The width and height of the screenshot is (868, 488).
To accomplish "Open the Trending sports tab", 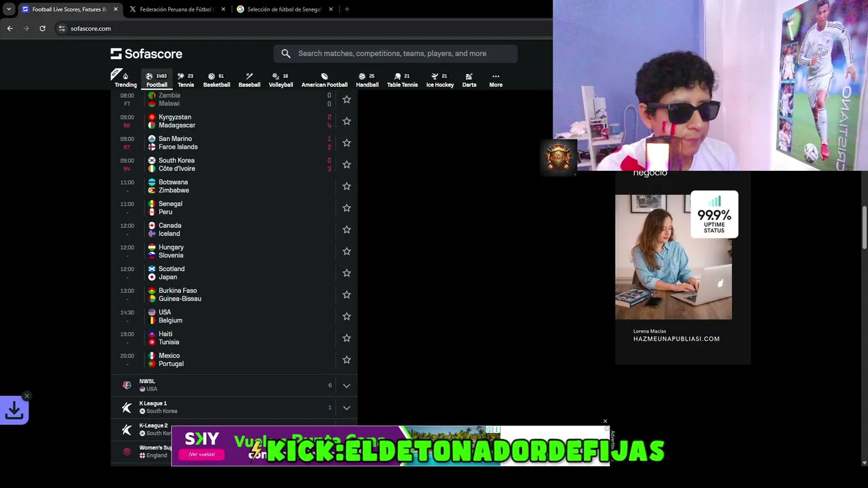I will [x=125, y=80].
